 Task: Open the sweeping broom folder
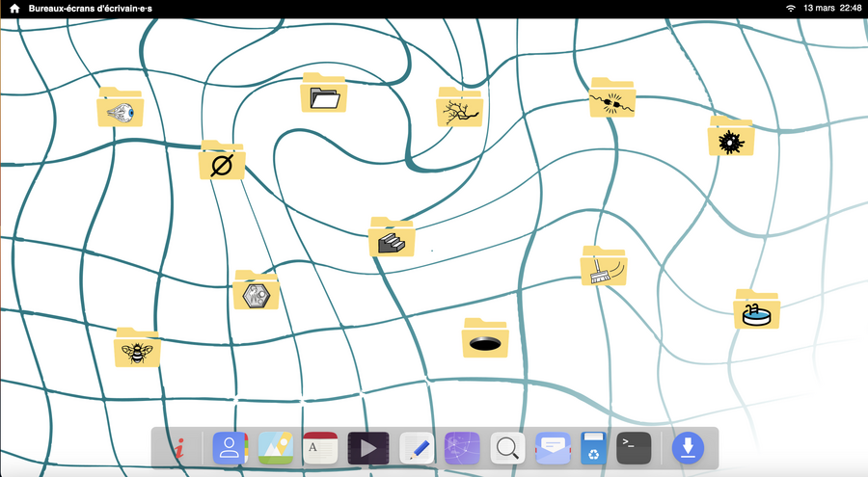pos(604,267)
